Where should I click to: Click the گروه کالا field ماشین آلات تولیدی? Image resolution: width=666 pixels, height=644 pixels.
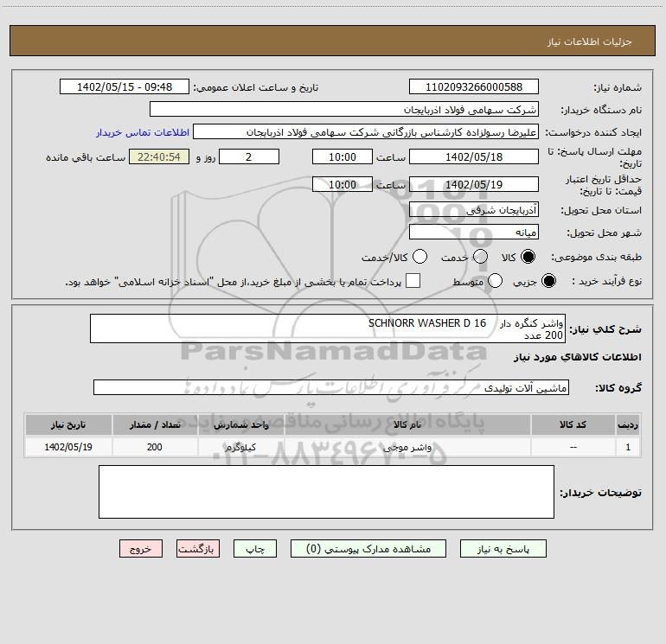[x=331, y=387]
